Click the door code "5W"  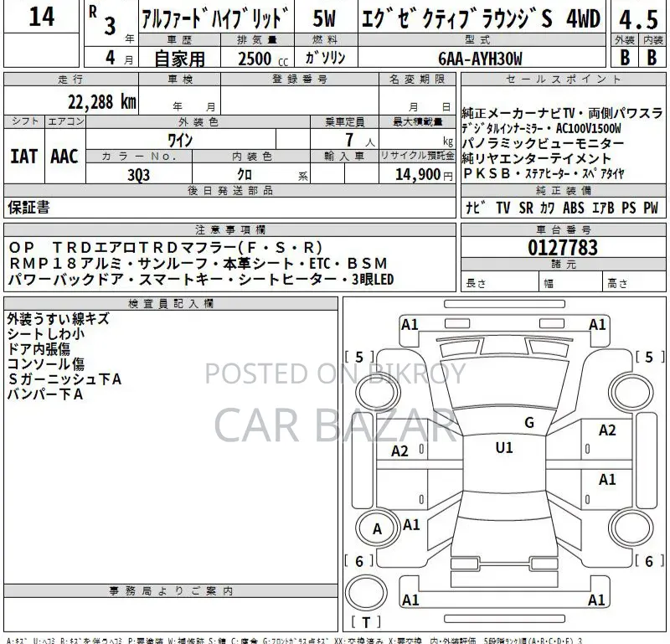click(x=324, y=18)
